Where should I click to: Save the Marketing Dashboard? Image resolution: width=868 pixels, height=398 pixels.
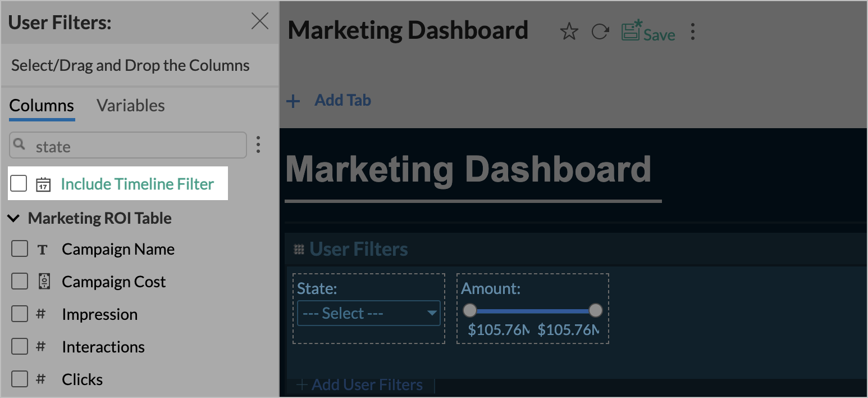(648, 32)
